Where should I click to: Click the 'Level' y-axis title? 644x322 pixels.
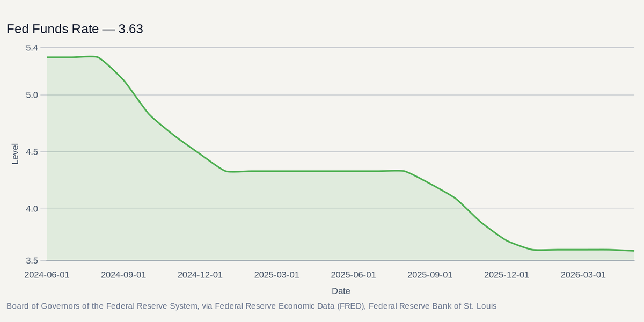(x=15, y=154)
